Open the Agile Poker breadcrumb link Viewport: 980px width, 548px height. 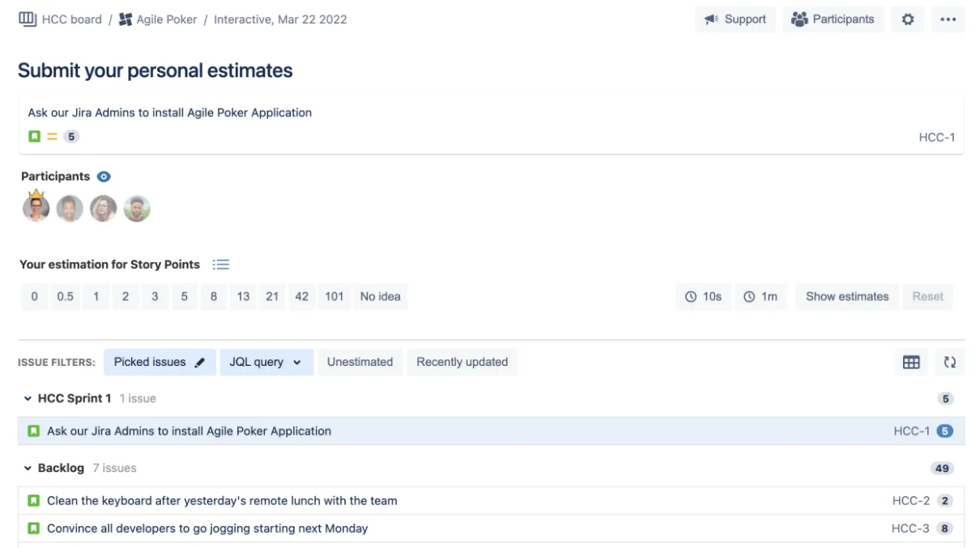pyautogui.click(x=167, y=19)
